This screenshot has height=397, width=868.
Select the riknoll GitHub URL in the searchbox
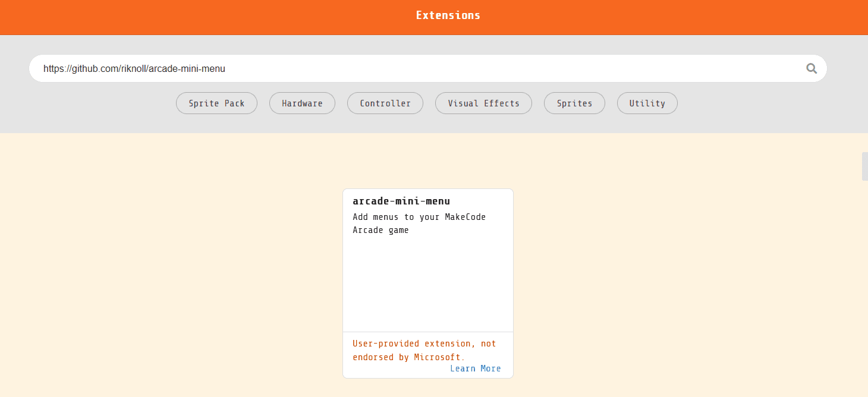coord(134,68)
